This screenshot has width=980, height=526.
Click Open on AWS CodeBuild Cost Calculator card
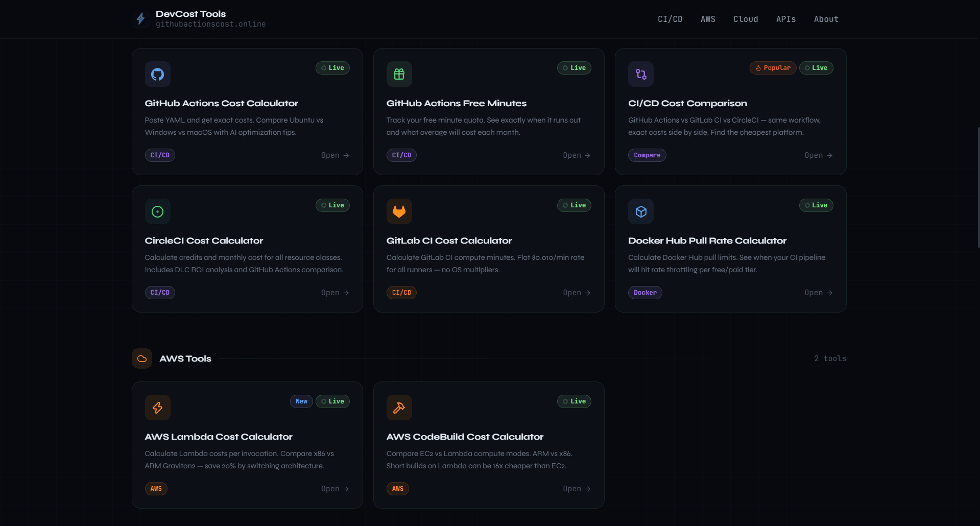[x=577, y=489]
